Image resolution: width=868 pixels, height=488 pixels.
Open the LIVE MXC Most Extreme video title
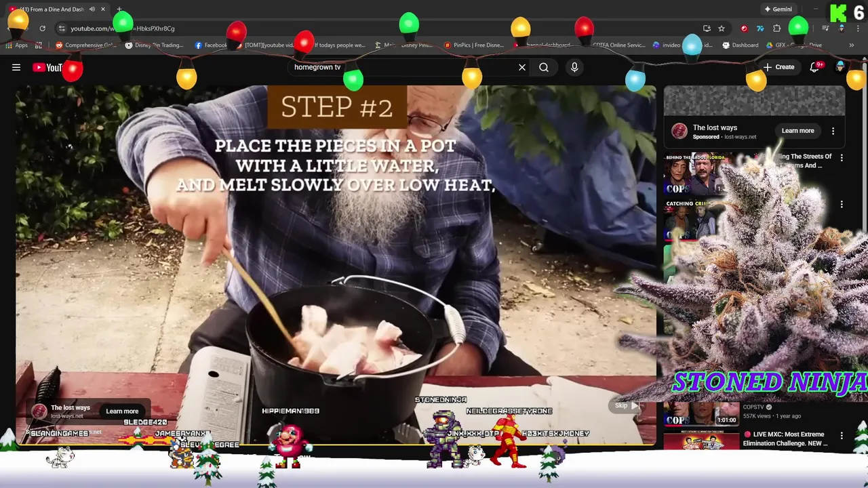pyautogui.click(x=785, y=439)
